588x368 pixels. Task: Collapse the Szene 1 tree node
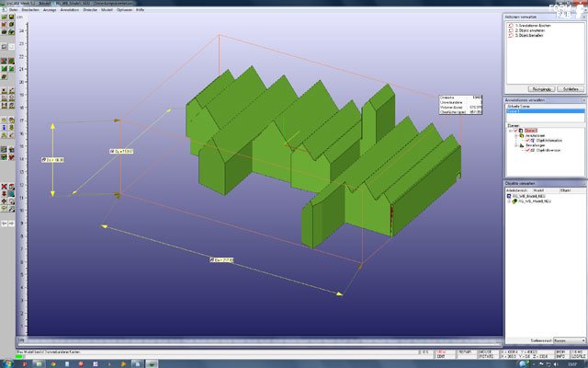511,131
